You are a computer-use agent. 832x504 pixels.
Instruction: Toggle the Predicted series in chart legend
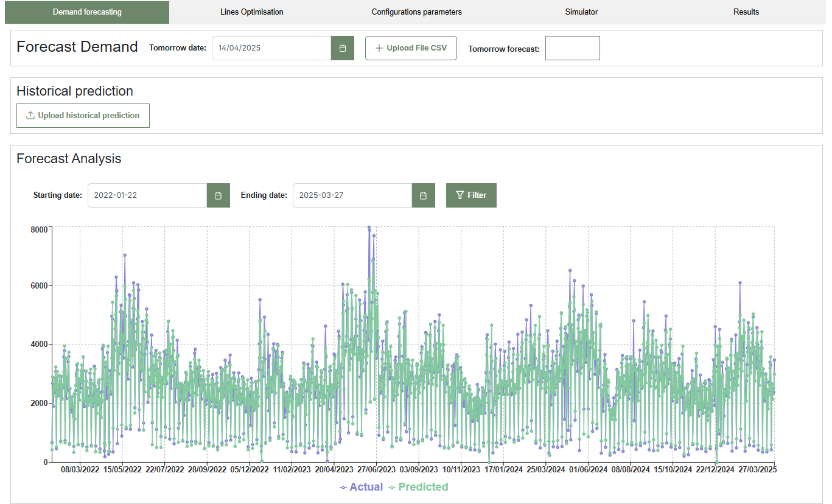click(418, 487)
